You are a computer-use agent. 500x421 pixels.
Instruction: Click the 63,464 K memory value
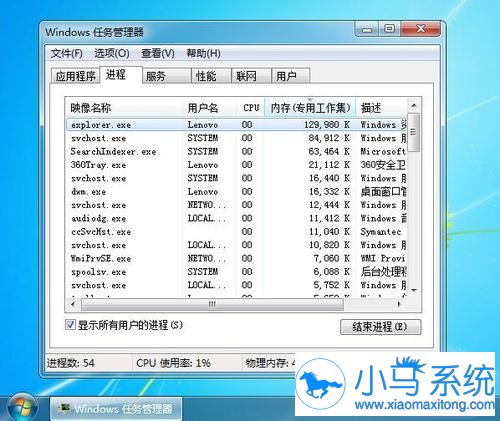pyautogui.click(x=329, y=152)
